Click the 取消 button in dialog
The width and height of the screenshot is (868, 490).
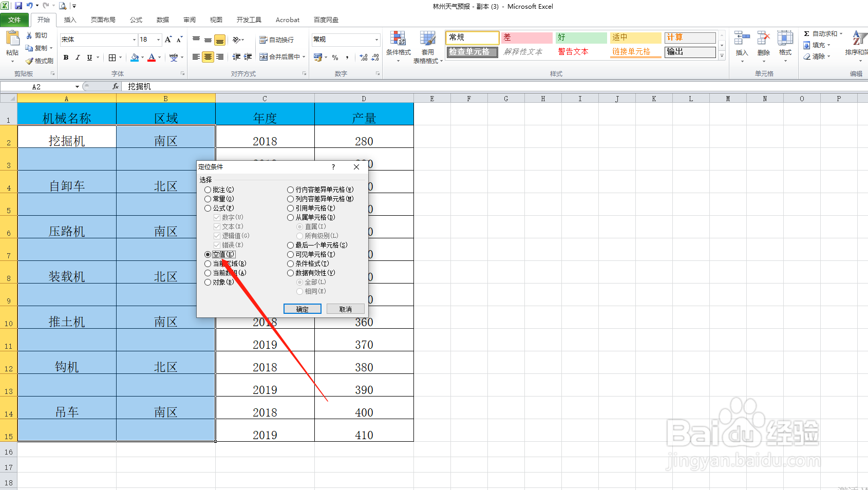tap(346, 309)
